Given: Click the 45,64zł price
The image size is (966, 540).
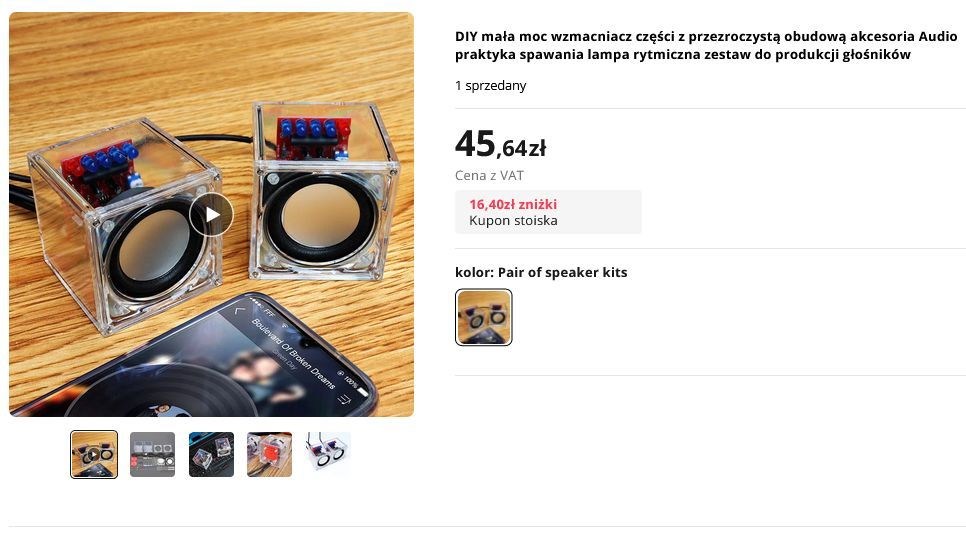Looking at the screenshot, I should tap(500, 146).
